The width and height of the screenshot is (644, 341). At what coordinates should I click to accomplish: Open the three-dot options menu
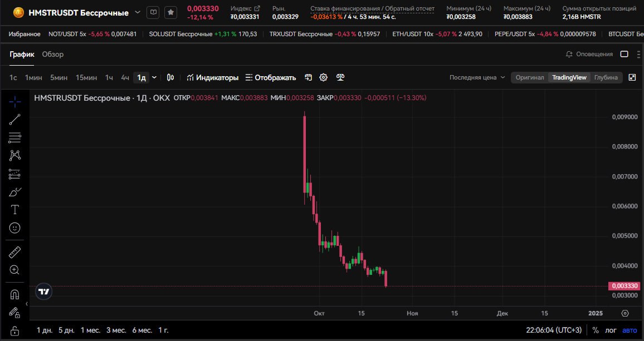(x=638, y=54)
